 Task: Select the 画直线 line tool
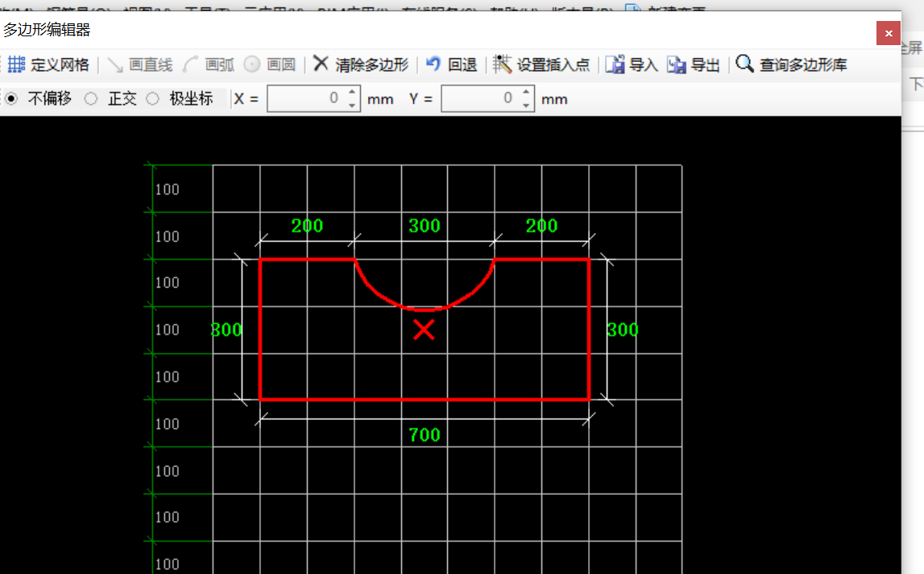pos(140,64)
